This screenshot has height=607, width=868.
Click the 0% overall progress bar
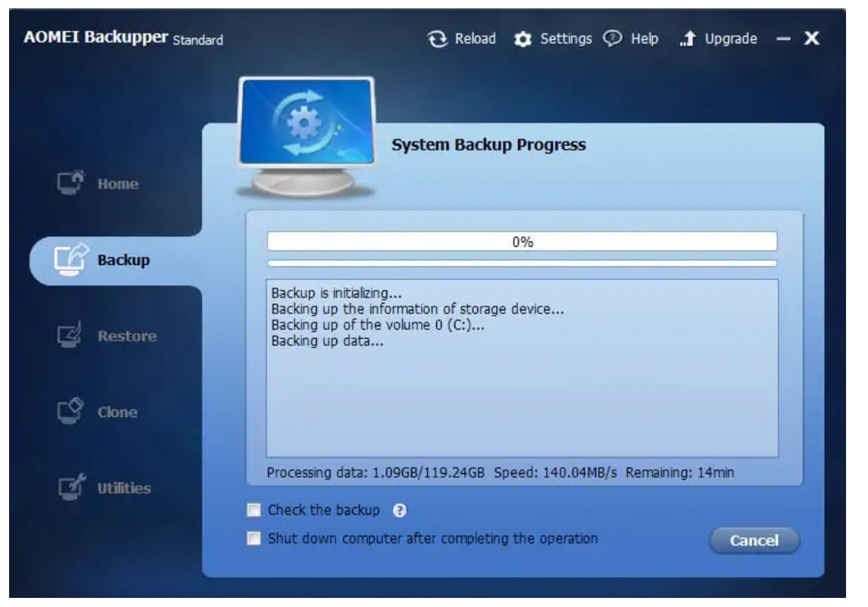(x=522, y=241)
